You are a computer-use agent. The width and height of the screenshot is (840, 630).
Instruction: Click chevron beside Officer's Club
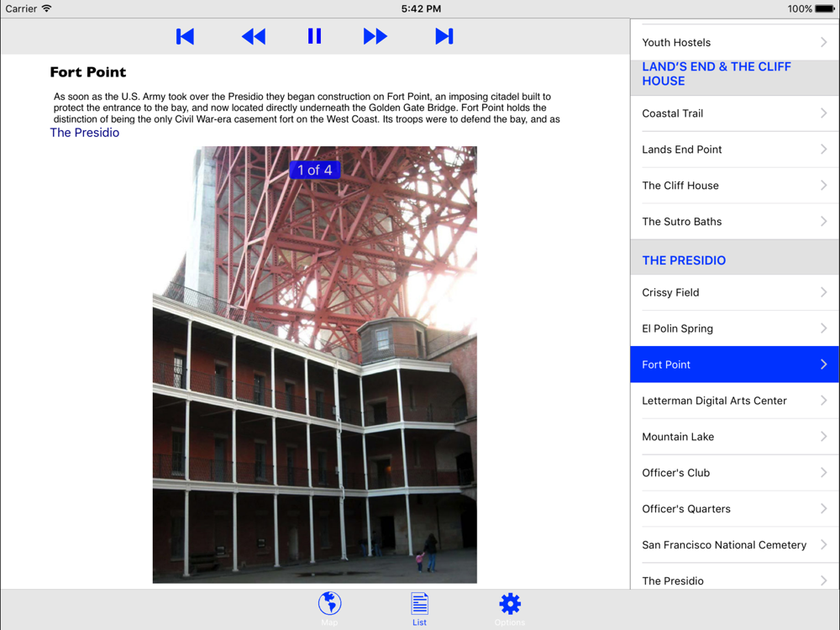coord(824,472)
